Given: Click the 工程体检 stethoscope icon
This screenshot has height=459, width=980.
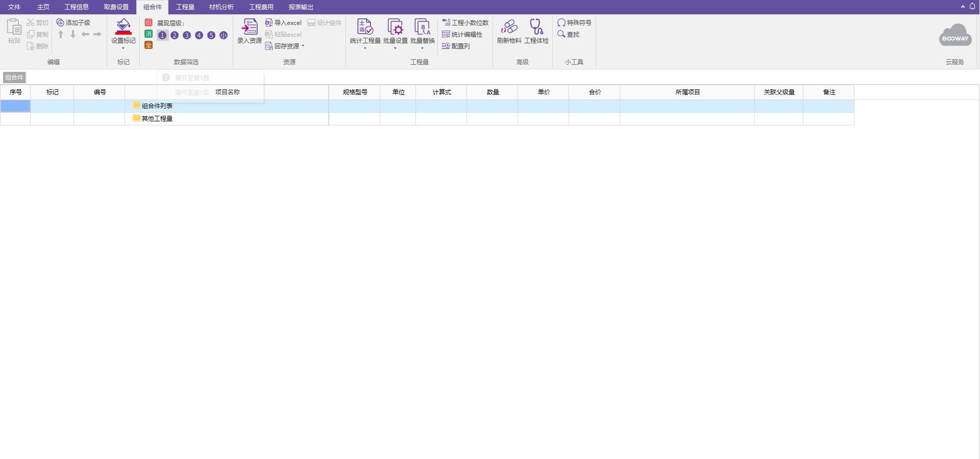Looking at the screenshot, I should point(536,27).
